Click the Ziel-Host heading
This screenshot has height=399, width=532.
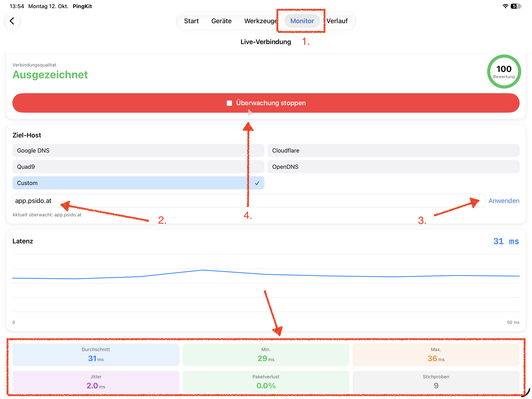[27, 135]
